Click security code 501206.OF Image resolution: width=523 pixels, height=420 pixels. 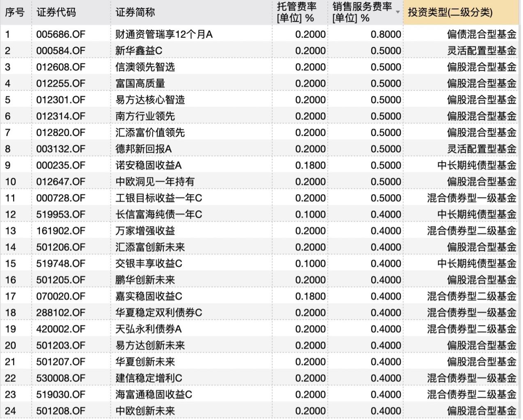pos(61,248)
